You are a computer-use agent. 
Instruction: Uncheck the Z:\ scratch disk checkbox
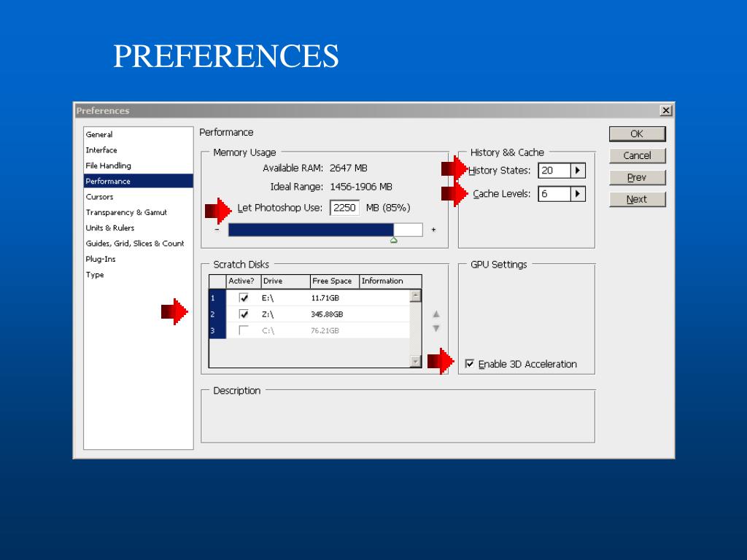[244, 314]
